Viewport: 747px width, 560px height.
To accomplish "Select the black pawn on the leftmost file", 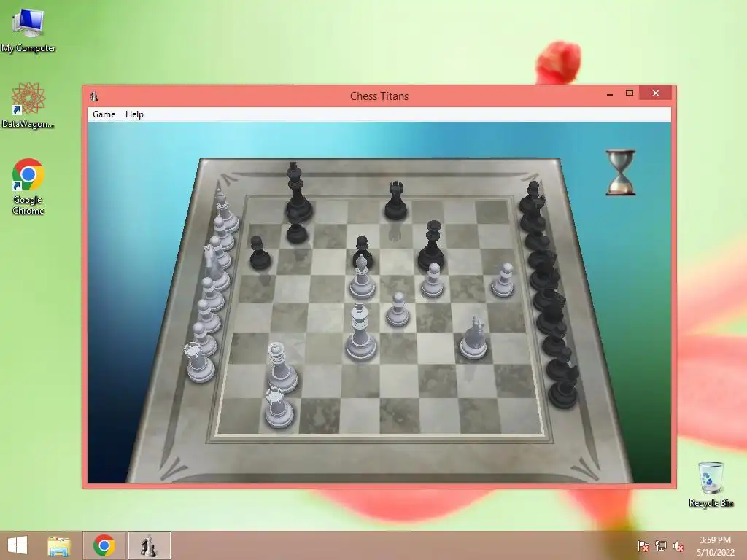I will point(260,252).
